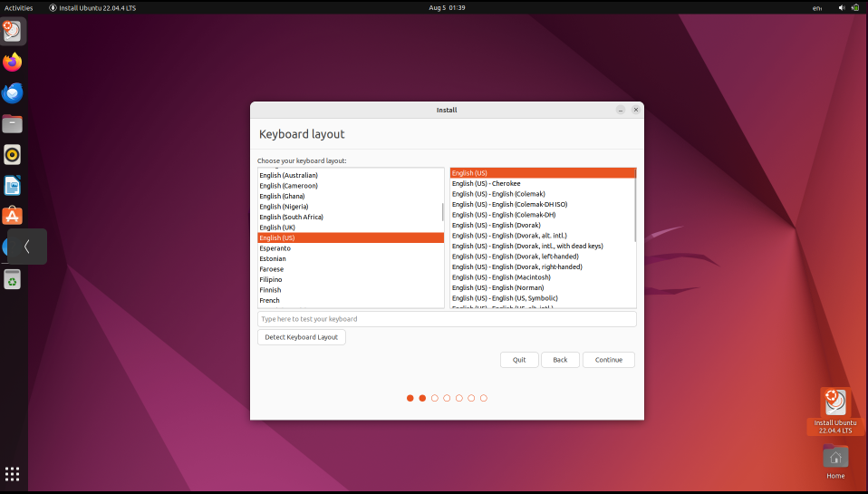Select French layout
Viewport: 868px width, 494px height.
[351, 300]
